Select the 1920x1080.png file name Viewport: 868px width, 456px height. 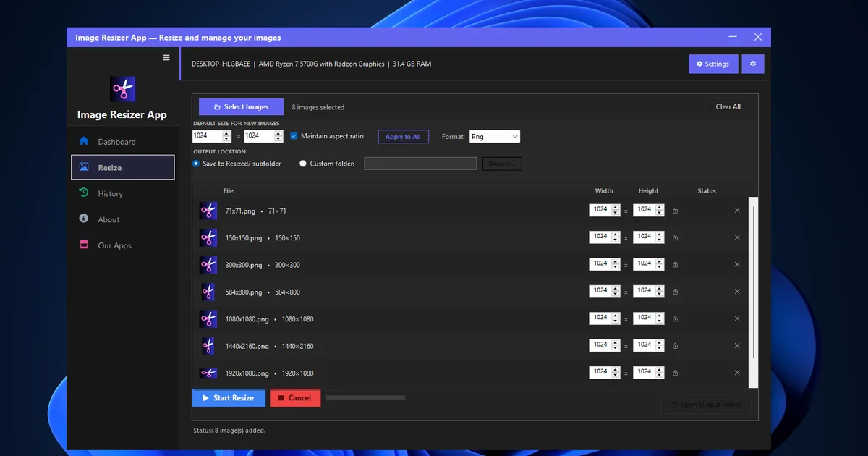247,373
